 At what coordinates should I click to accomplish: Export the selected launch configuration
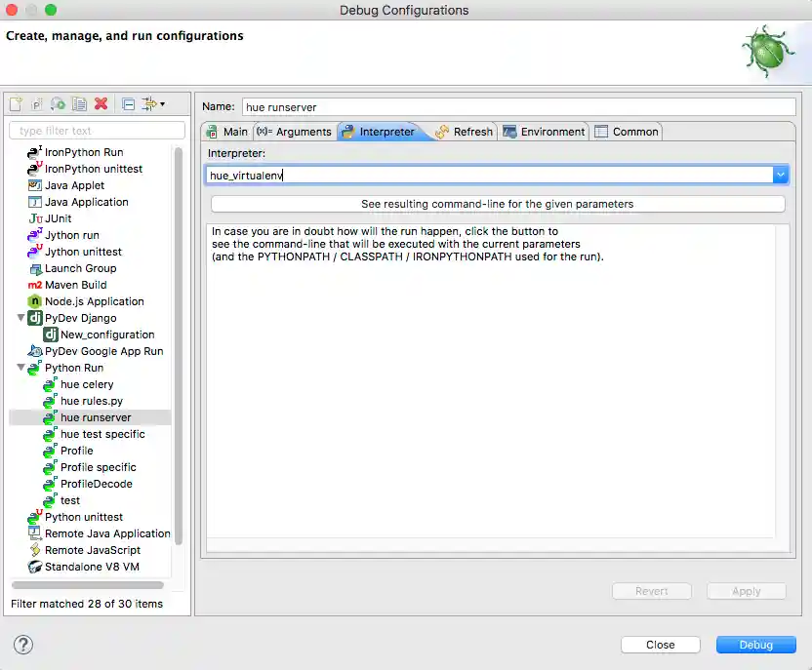click(58, 103)
